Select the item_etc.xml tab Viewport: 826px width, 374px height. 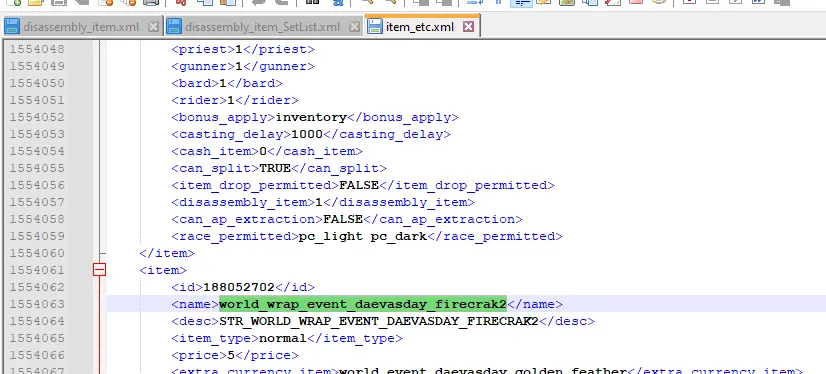tap(419, 26)
